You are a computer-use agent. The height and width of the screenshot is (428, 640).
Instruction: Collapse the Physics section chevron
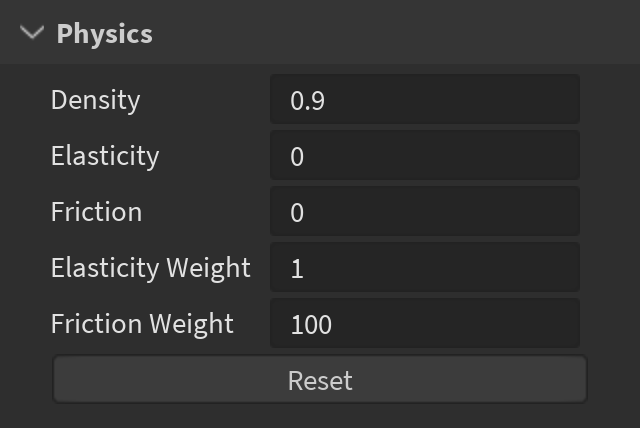(x=32, y=33)
